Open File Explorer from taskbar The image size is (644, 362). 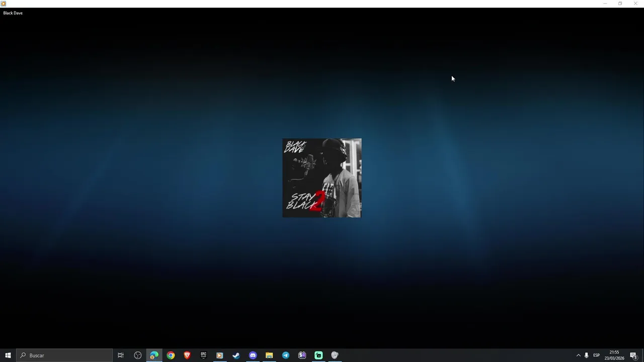269,355
